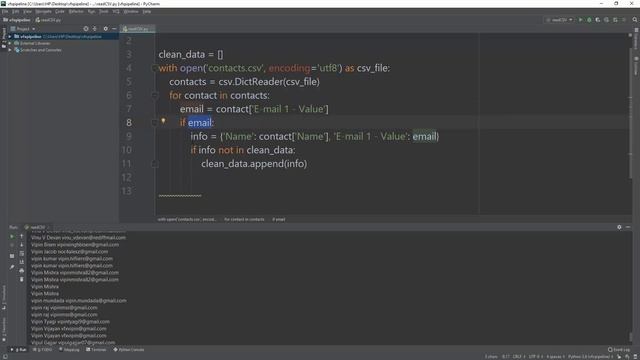Click the pin tab icon in Run panel
The image size is (640, 360).
tap(12, 267)
